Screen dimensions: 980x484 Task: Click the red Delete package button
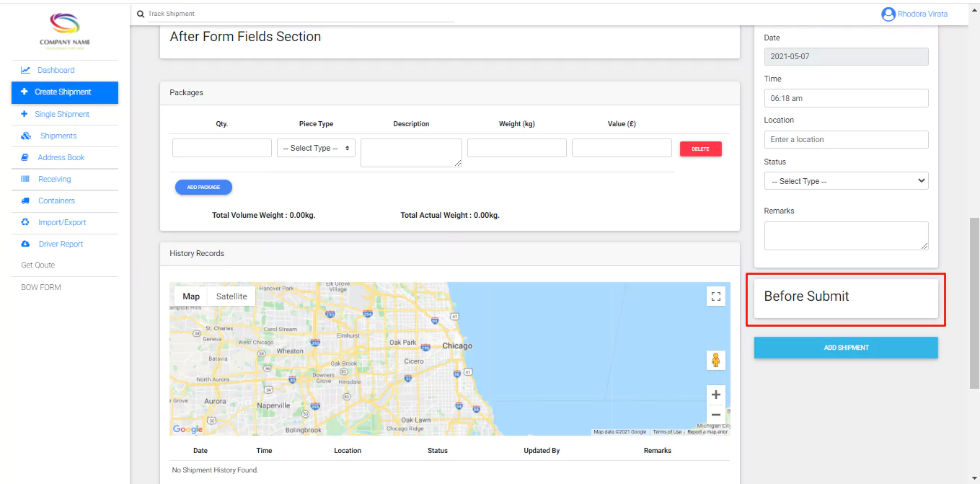pos(700,149)
